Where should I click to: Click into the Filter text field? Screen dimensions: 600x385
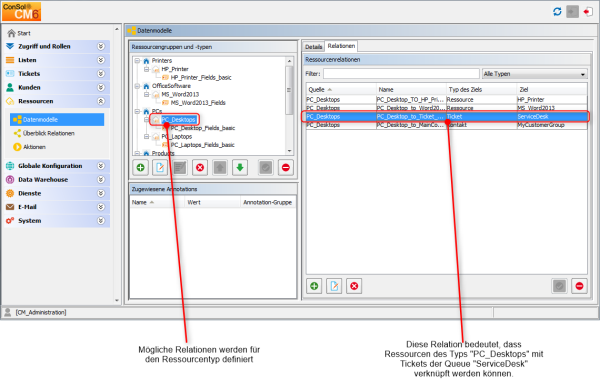point(401,73)
